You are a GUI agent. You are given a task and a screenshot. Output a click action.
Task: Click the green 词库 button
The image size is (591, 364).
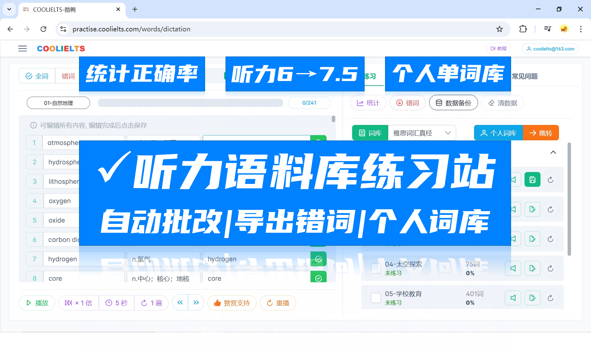(x=370, y=133)
